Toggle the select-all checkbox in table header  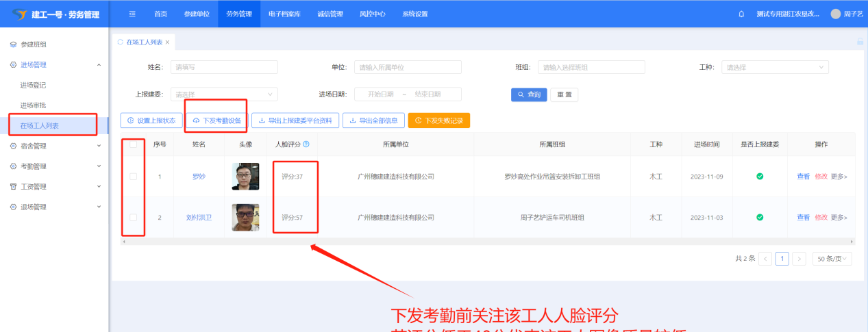(133, 144)
